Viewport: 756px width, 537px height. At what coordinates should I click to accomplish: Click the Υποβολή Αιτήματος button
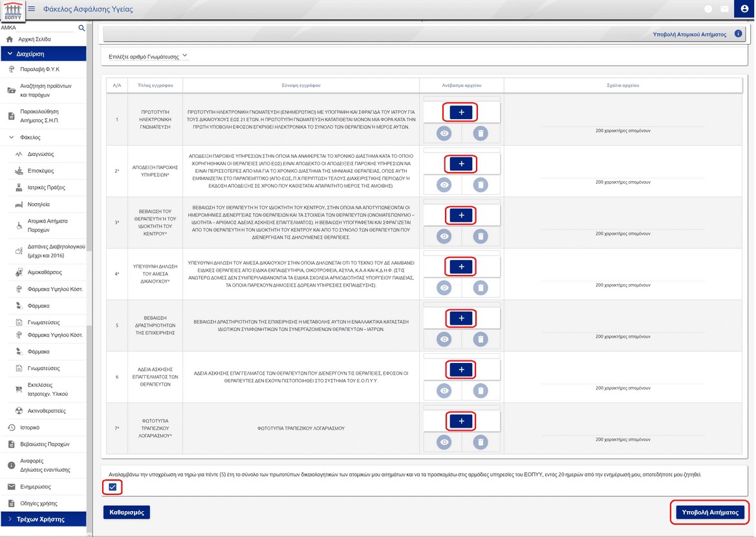point(710,512)
